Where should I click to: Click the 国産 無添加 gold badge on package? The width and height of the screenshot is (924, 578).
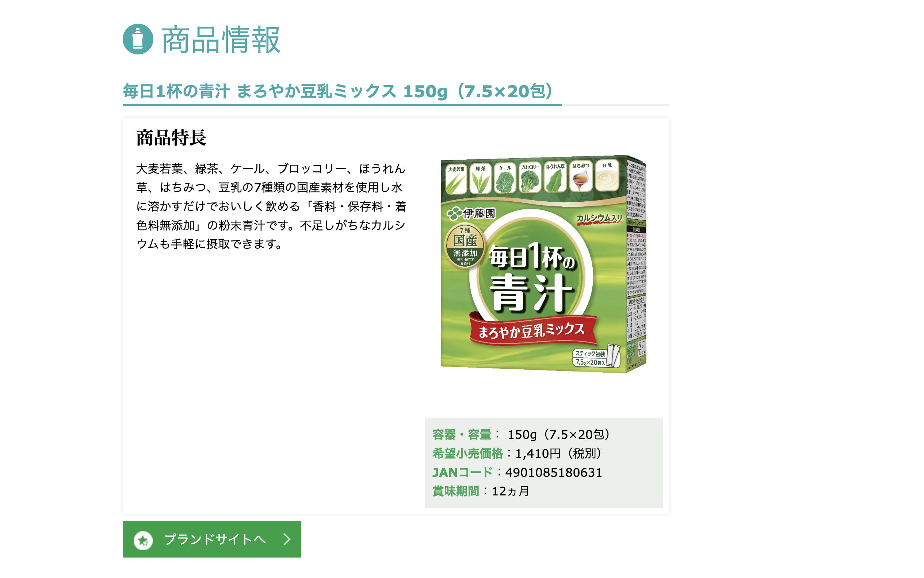point(465,246)
